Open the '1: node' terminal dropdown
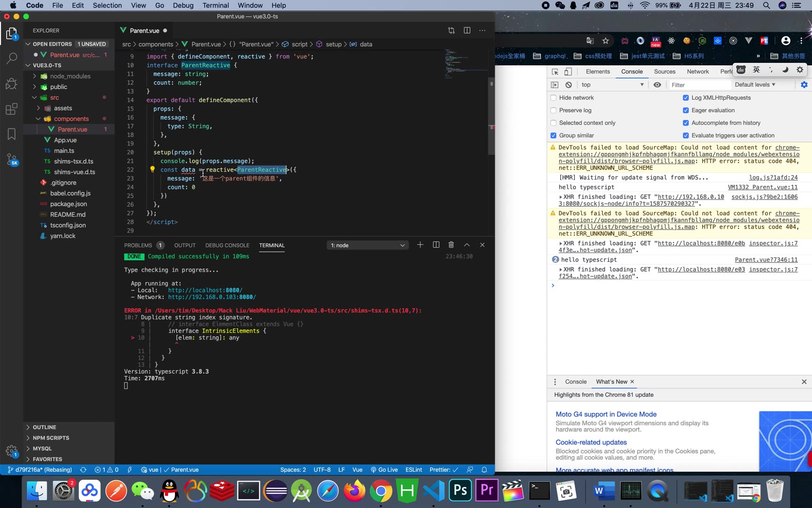 [x=367, y=245]
